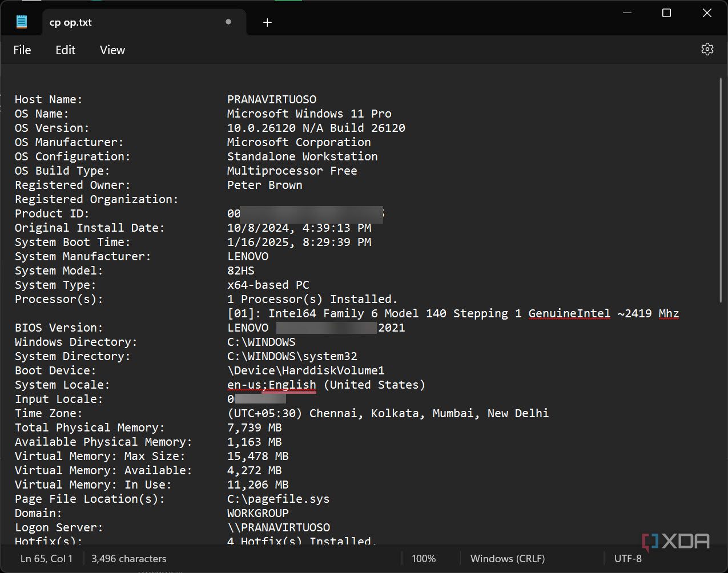
Task: Click the C:\WINDOWS directory value
Action: point(262,342)
